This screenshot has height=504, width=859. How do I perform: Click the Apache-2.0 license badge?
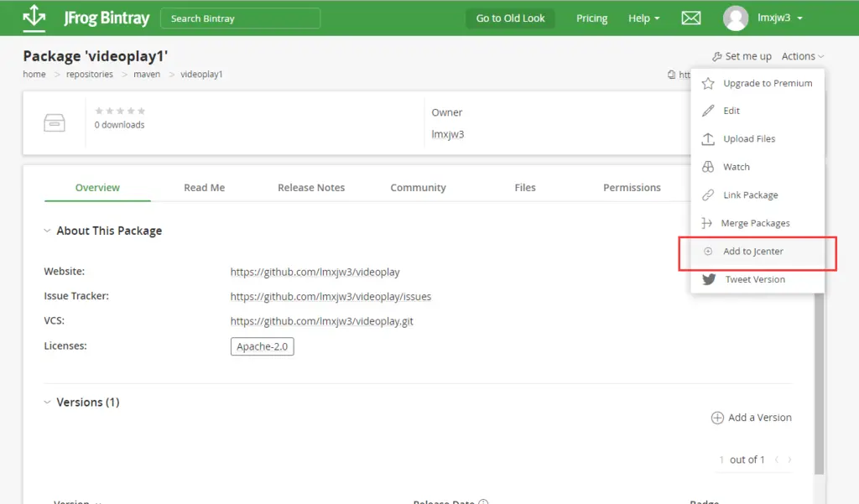(263, 347)
